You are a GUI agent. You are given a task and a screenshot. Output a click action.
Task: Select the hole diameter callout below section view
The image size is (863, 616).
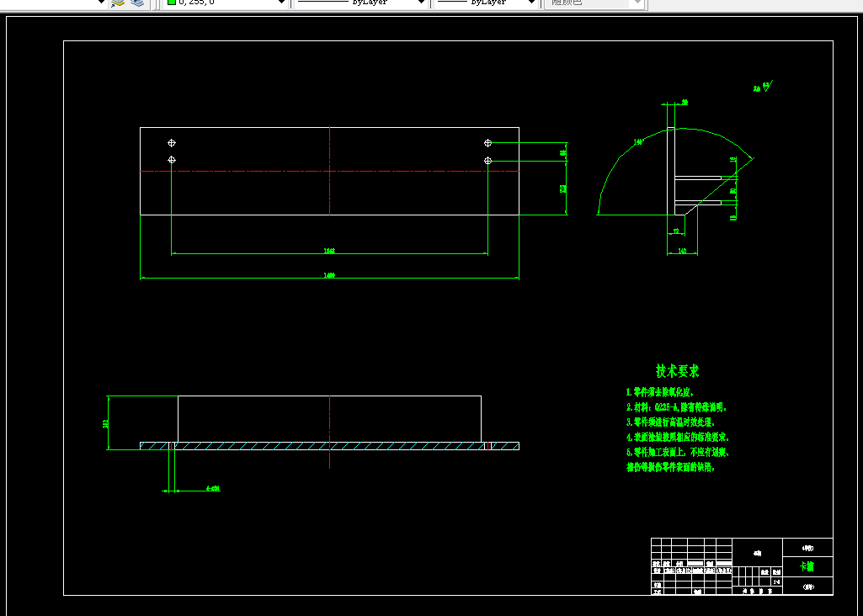pos(213,488)
